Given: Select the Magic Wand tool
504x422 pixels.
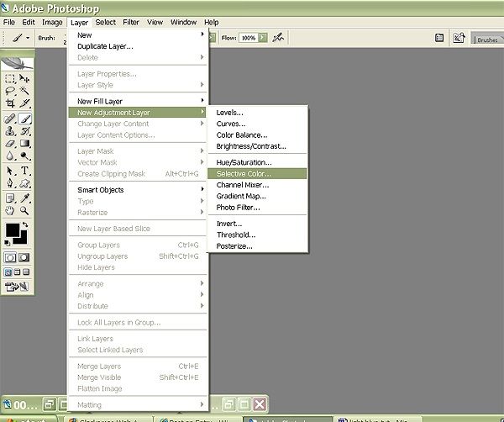Looking at the screenshot, I should 24,91.
